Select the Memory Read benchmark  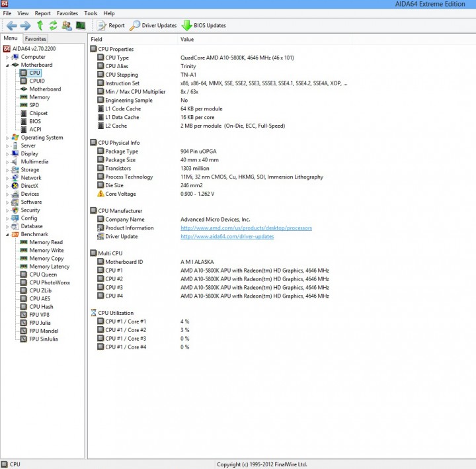click(42, 242)
